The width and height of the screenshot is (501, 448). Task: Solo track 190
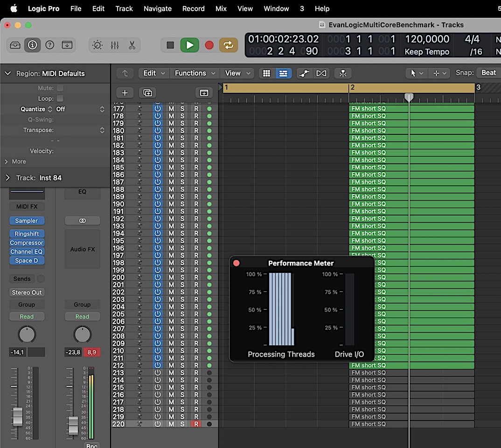pos(182,204)
